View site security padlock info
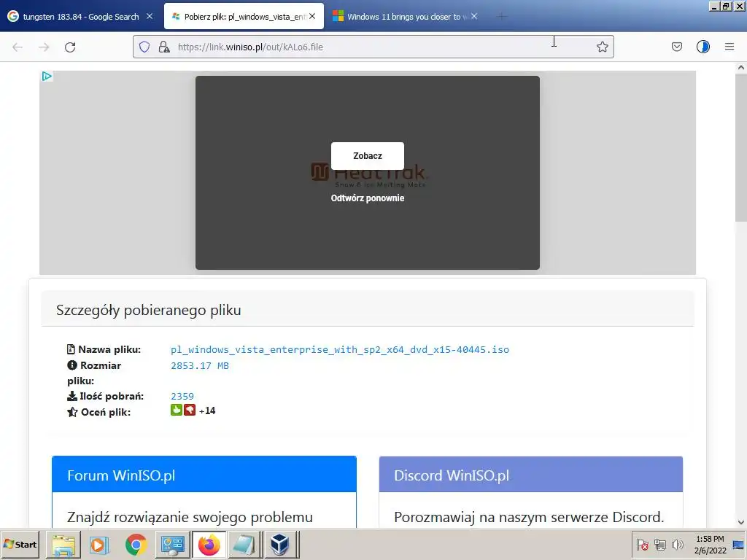The width and height of the screenshot is (747, 560). (x=164, y=47)
